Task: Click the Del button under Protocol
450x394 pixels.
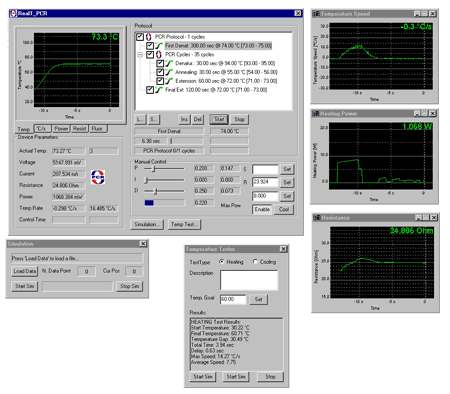Action: pos(198,119)
